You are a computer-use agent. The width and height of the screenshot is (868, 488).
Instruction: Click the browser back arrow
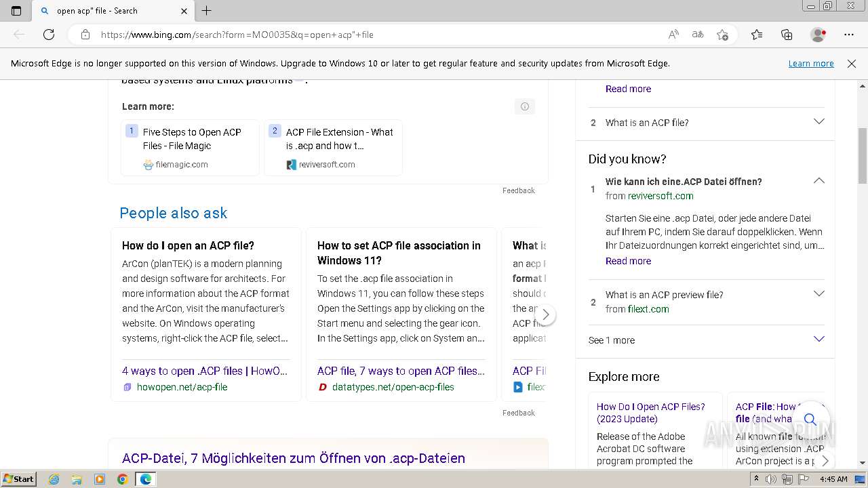19,35
